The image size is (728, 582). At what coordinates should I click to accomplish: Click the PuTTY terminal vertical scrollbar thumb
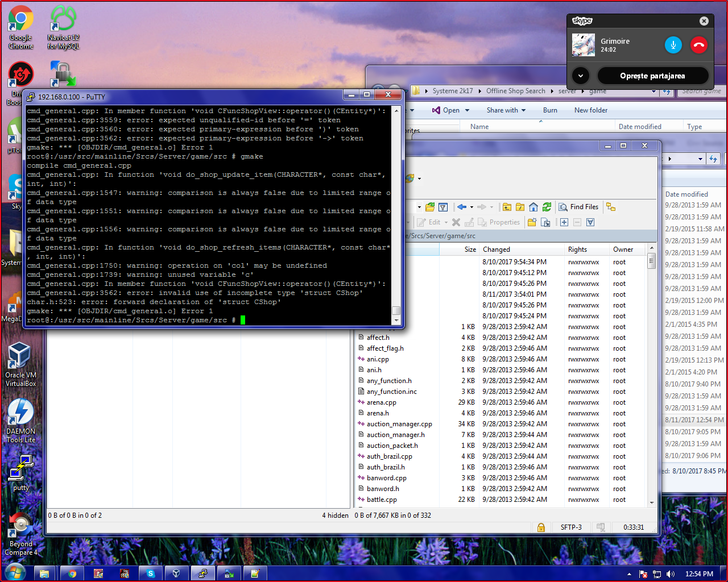click(396, 310)
